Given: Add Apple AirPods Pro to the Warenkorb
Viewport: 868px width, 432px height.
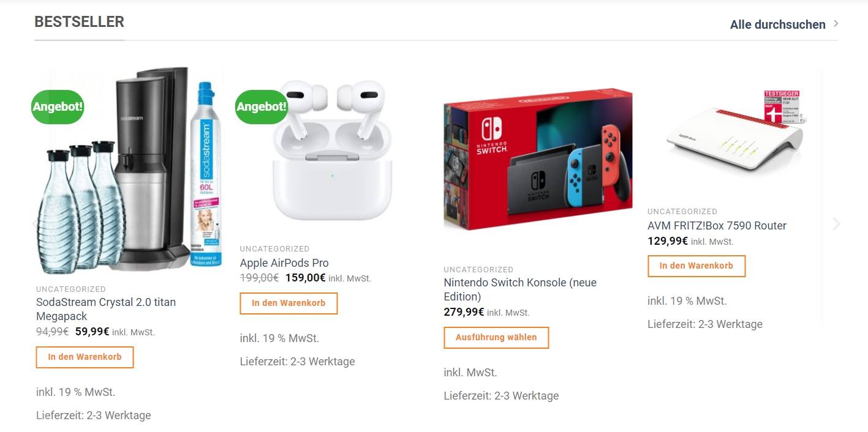Looking at the screenshot, I should click(x=289, y=304).
